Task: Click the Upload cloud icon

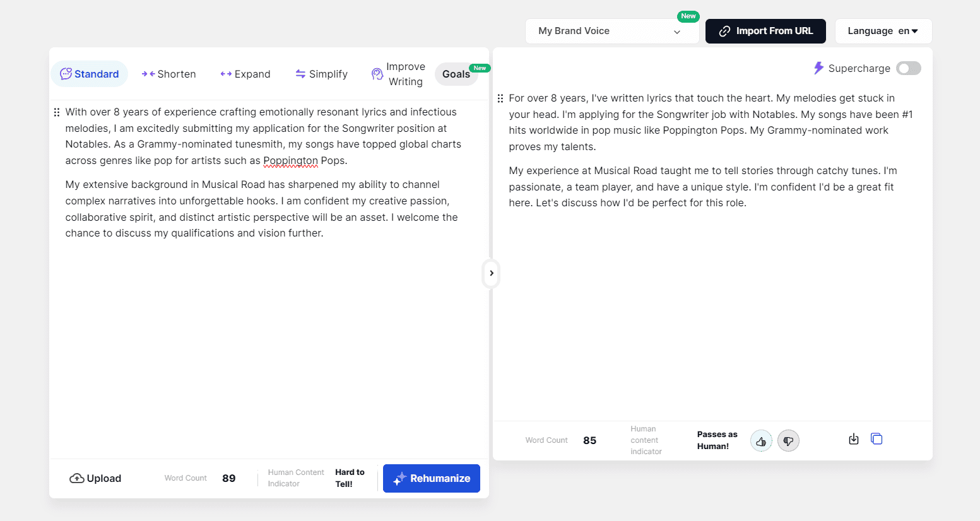Action: [x=77, y=478]
